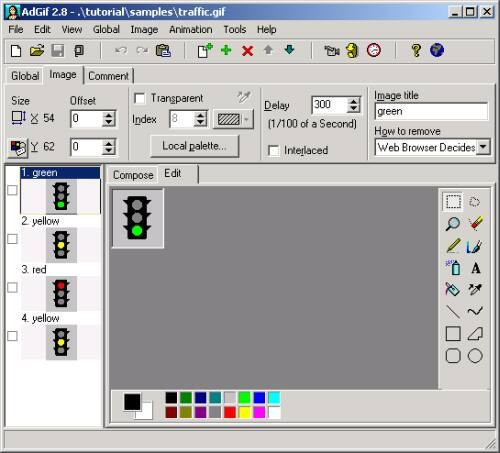Open a file with the folder icon
The width and height of the screenshot is (500, 453).
(37, 51)
